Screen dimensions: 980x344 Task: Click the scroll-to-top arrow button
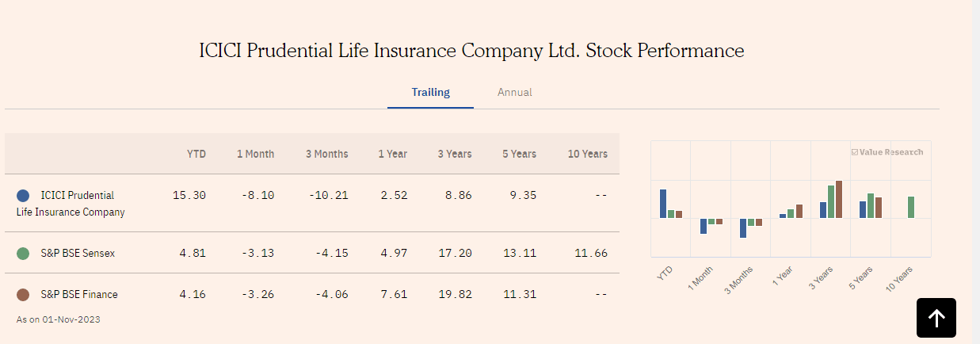click(x=936, y=318)
